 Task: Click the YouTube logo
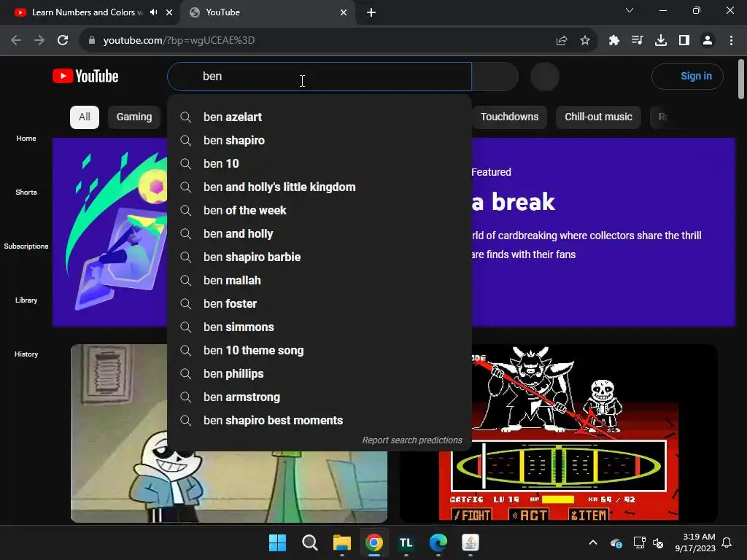[85, 76]
